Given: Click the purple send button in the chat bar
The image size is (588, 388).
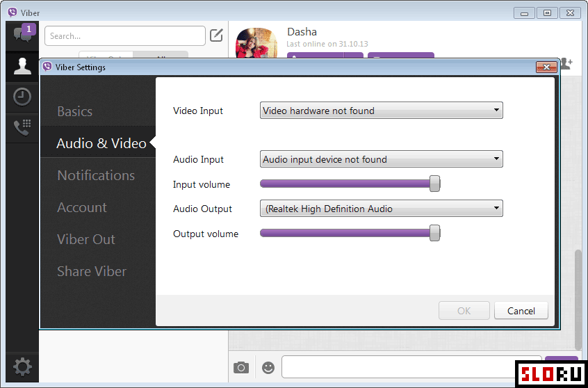Looking at the screenshot, I should pos(562,358).
